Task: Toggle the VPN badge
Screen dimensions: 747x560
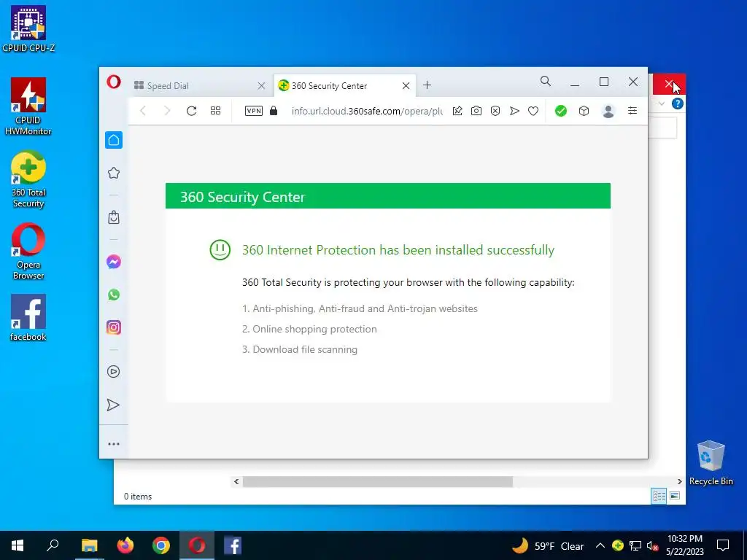Action: coord(253,111)
